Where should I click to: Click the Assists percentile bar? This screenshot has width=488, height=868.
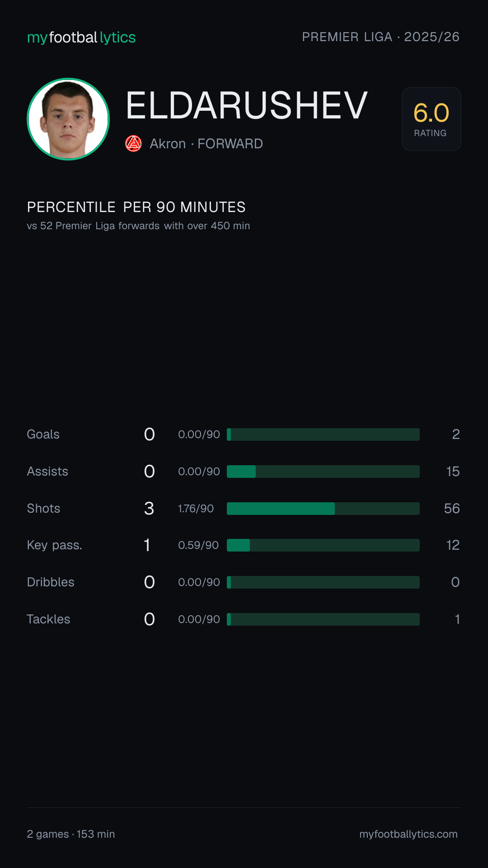323,472
